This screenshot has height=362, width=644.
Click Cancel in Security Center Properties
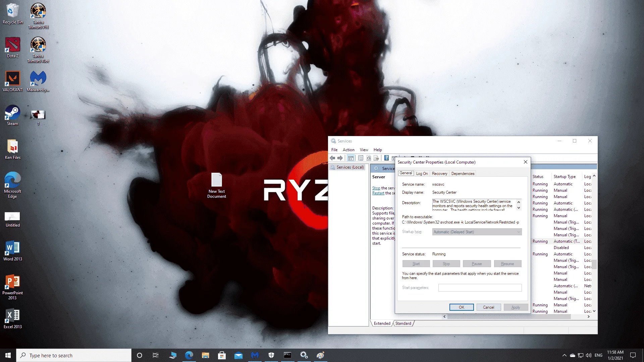coord(488,307)
